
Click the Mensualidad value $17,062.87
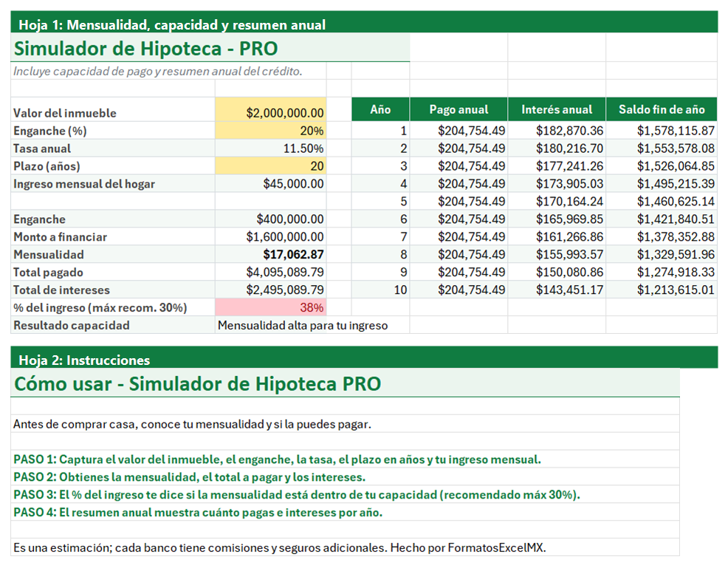271,255
